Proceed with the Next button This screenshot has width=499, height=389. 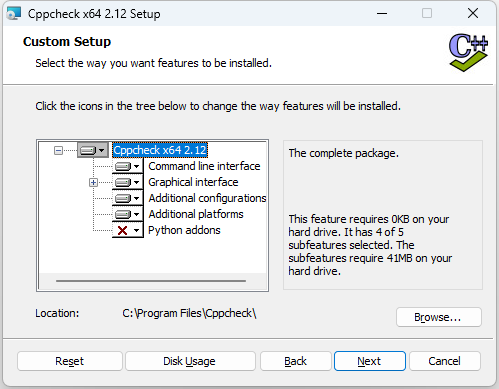tap(370, 361)
